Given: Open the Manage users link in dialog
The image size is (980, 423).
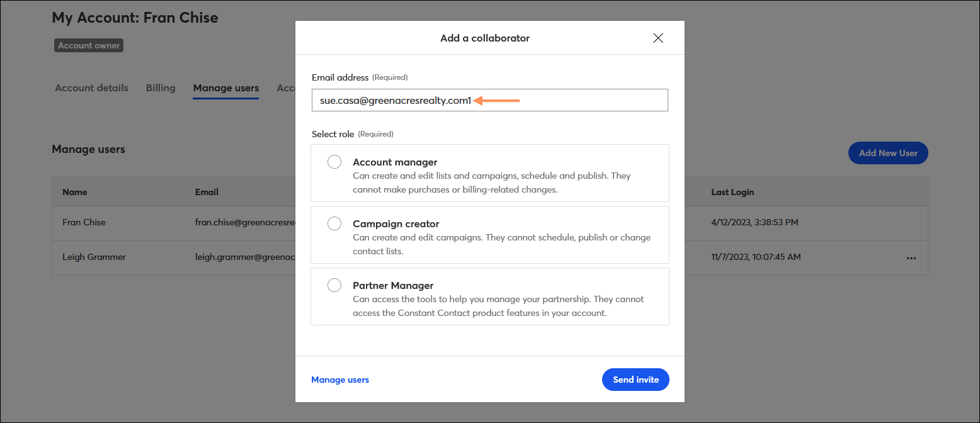Looking at the screenshot, I should click(340, 380).
